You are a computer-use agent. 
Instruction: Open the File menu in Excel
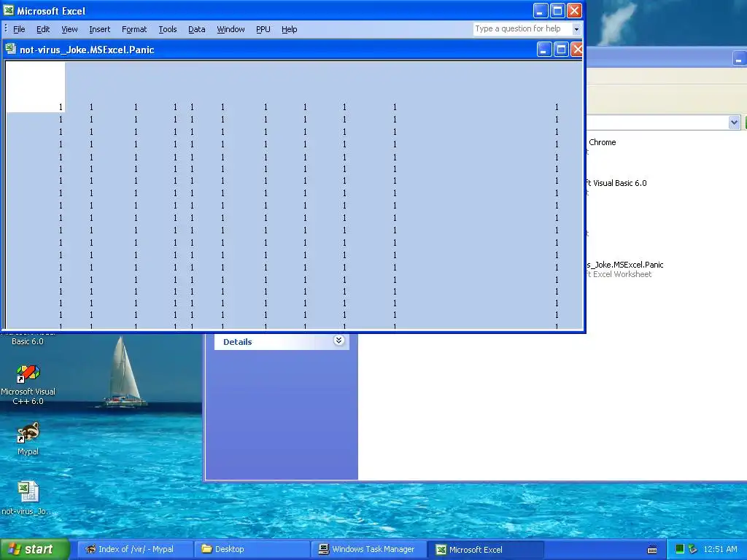(19, 29)
